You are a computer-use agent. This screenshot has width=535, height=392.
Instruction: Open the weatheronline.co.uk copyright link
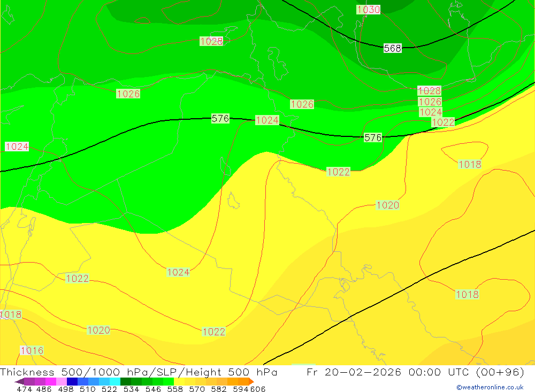coord(490,387)
